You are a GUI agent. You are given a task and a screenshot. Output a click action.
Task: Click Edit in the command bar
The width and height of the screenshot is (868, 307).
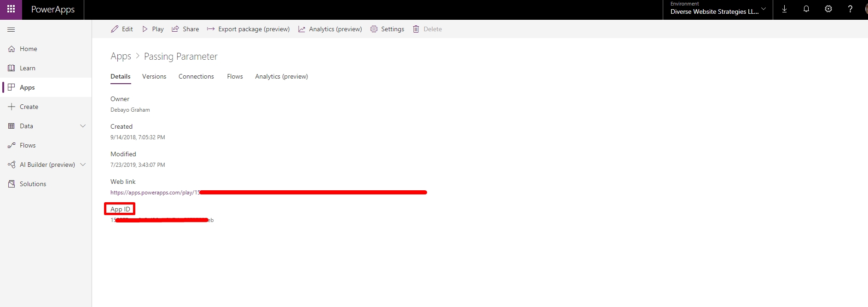tap(122, 29)
